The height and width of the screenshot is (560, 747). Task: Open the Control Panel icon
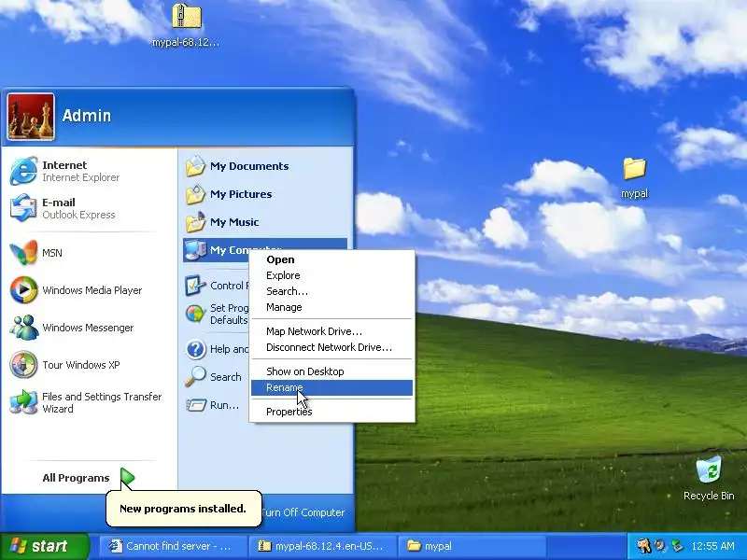click(195, 286)
